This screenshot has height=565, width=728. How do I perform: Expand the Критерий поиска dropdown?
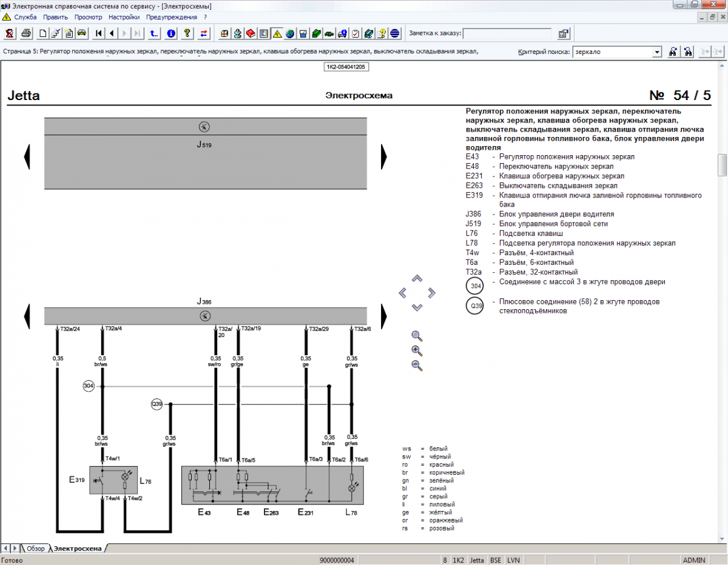pyautogui.click(x=657, y=52)
